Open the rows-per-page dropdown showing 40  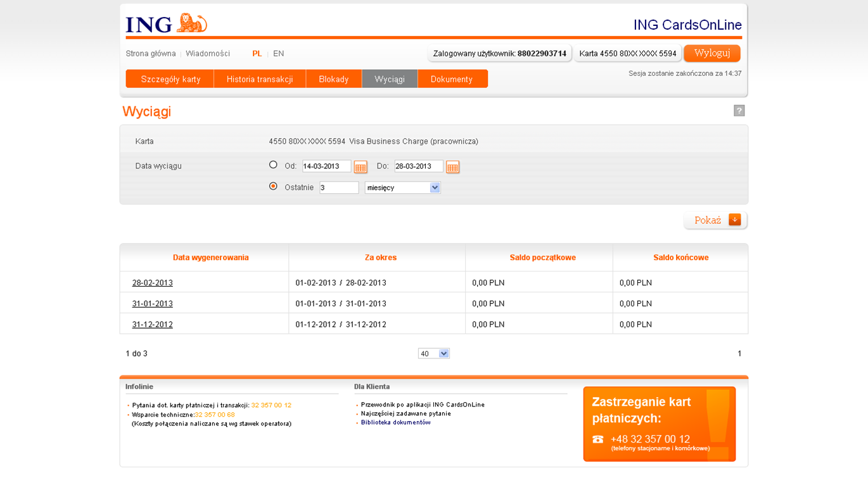(x=444, y=353)
